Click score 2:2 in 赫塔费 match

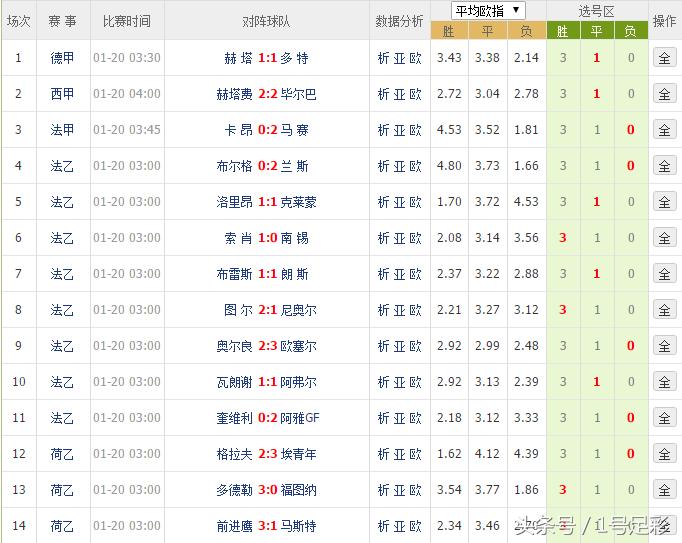[x=267, y=94]
